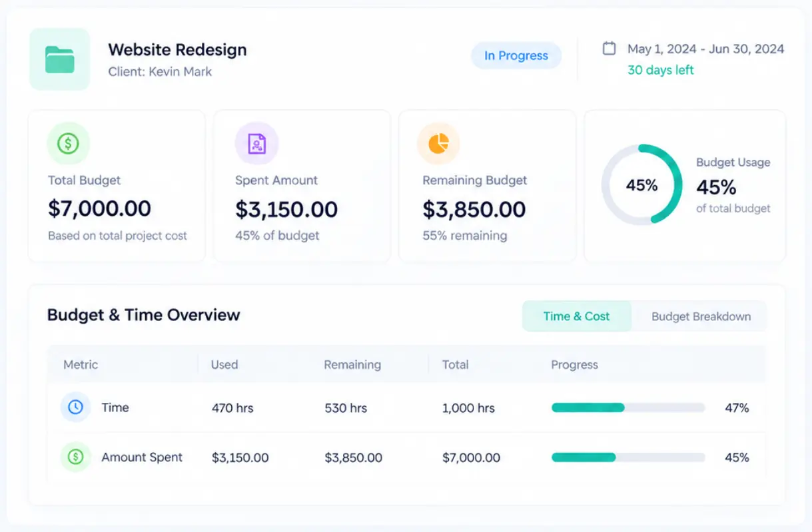Click $3,150.00 in the Amount Spent row
This screenshot has height=532, width=812.
[x=240, y=458]
